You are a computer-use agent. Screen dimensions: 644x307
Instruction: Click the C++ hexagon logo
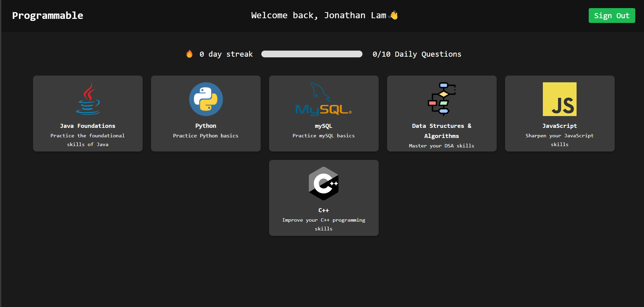tap(324, 184)
